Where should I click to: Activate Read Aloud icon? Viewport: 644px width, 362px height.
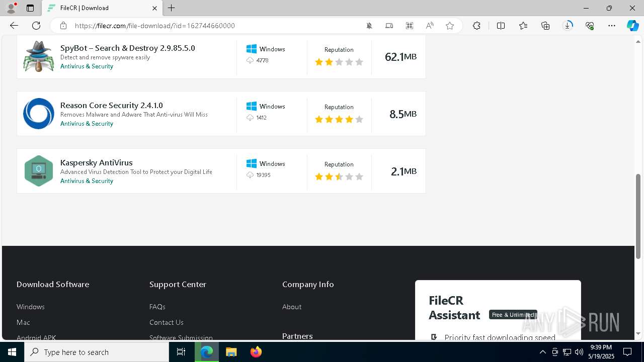point(430,26)
